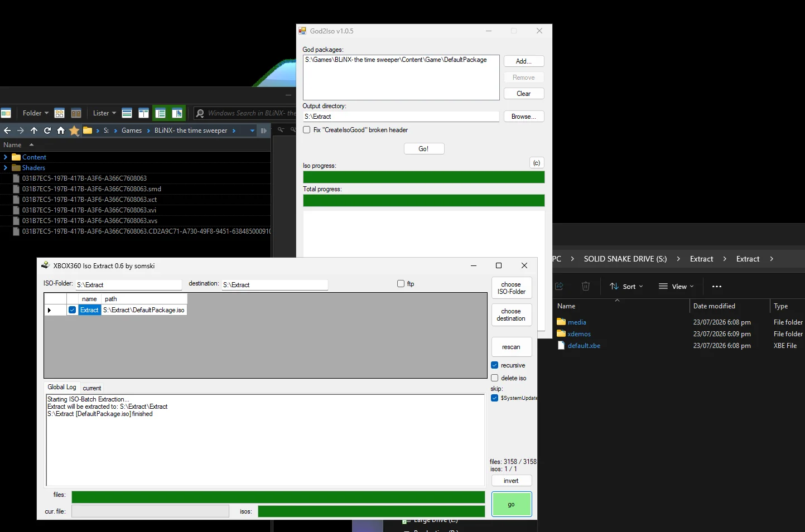Open the See more ellipsis in Explorer
Image resolution: width=805 pixels, height=532 pixels.
[717, 286]
